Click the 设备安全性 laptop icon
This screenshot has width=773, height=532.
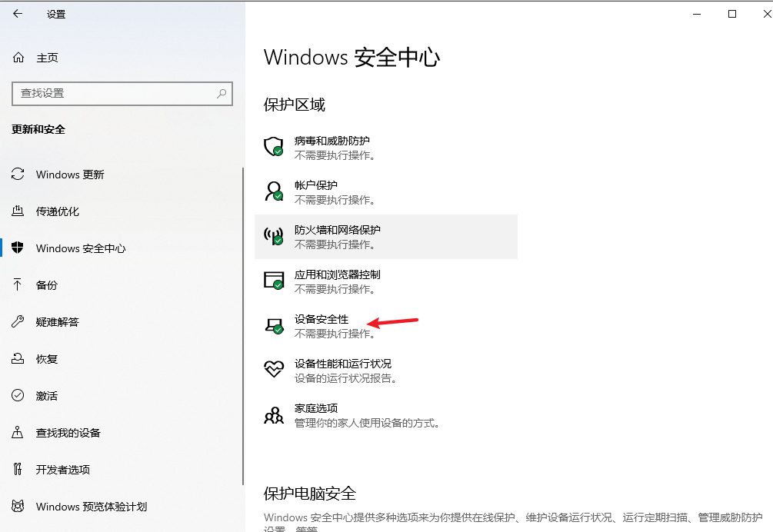pyautogui.click(x=274, y=326)
